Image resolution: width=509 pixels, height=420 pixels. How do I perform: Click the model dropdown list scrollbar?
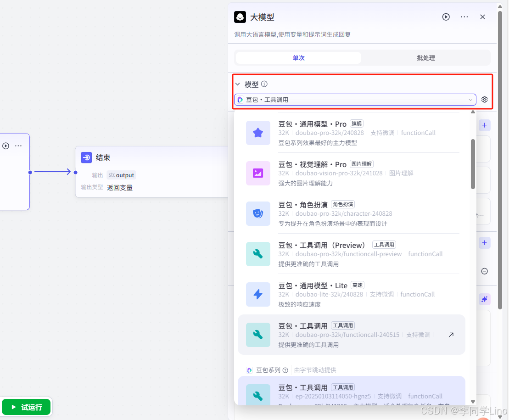[473, 164]
